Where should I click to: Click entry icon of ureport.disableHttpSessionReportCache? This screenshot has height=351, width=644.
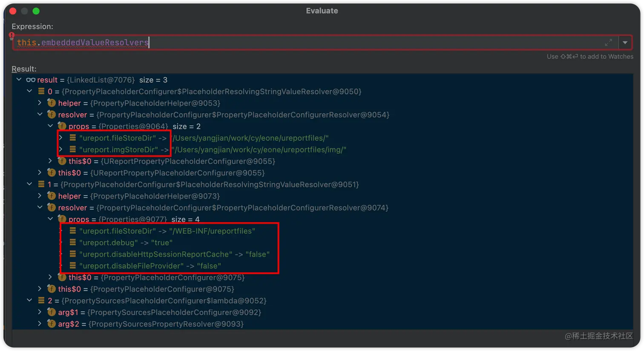coord(73,254)
